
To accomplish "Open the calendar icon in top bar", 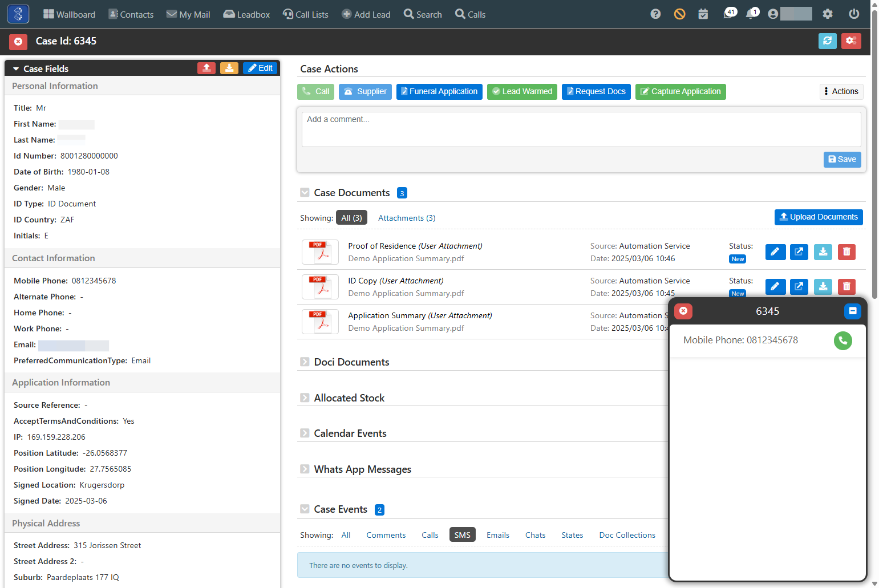I will [x=703, y=14].
